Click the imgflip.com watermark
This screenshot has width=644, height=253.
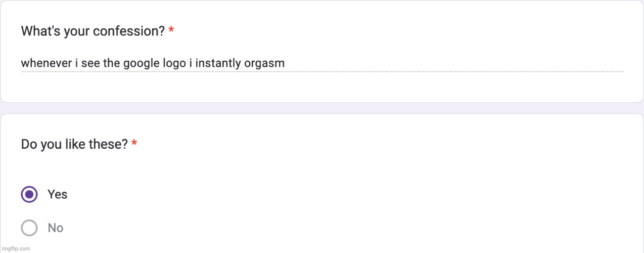(x=16, y=248)
